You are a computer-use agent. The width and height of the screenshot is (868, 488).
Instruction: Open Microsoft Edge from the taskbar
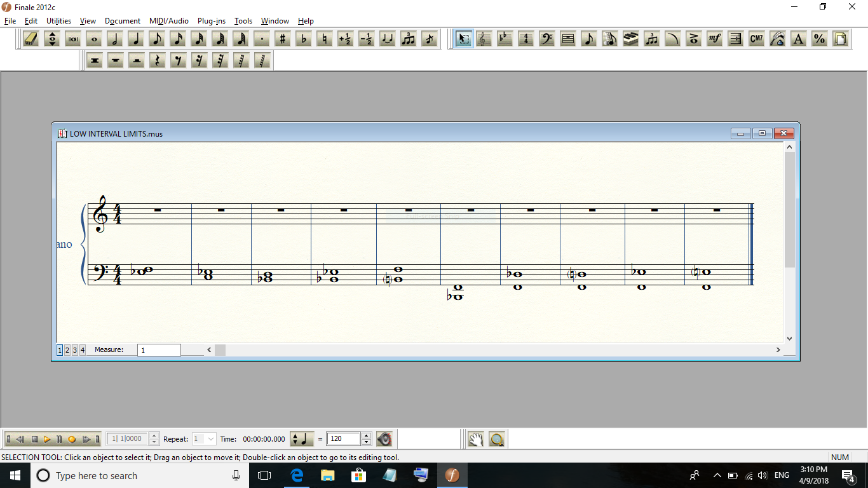point(297,475)
